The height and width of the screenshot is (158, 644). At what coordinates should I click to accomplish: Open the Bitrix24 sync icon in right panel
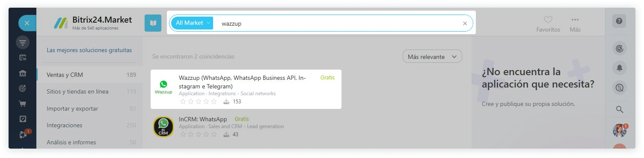(x=619, y=49)
